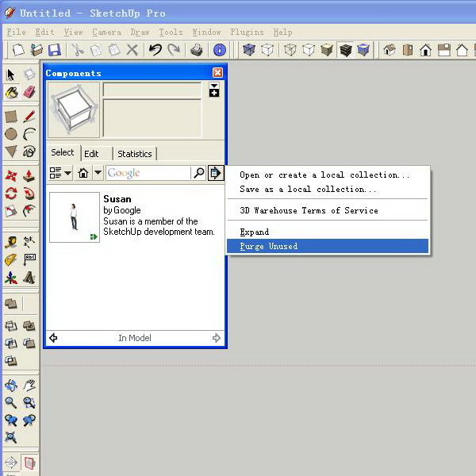This screenshot has width=476, height=476.
Task: Choose the Zoom Window tool
Action: click(x=29, y=403)
